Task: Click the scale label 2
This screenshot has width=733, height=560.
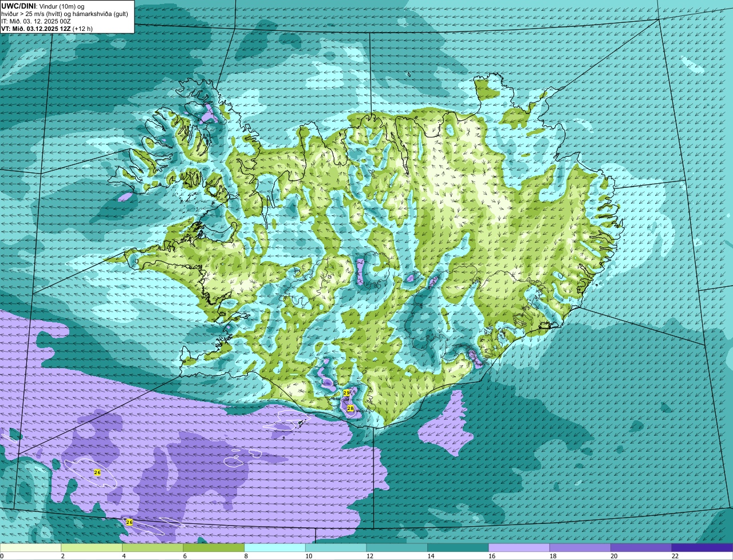Action: (62, 556)
